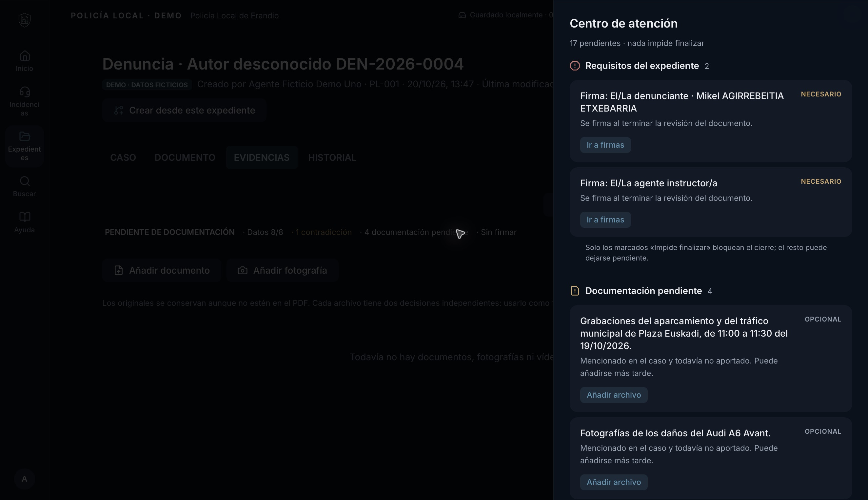
Task: Click OPCIONAL tag on Fotografías Audi card
Action: coord(823,431)
